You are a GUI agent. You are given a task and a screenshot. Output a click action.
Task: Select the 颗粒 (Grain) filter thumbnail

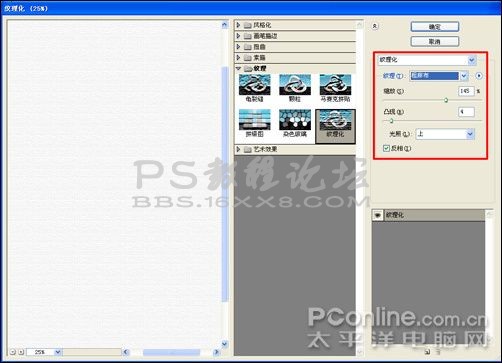pyautogui.click(x=295, y=88)
